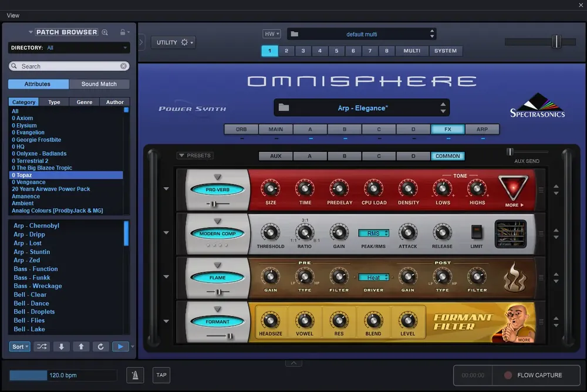Adjust the master volume slider

point(556,42)
